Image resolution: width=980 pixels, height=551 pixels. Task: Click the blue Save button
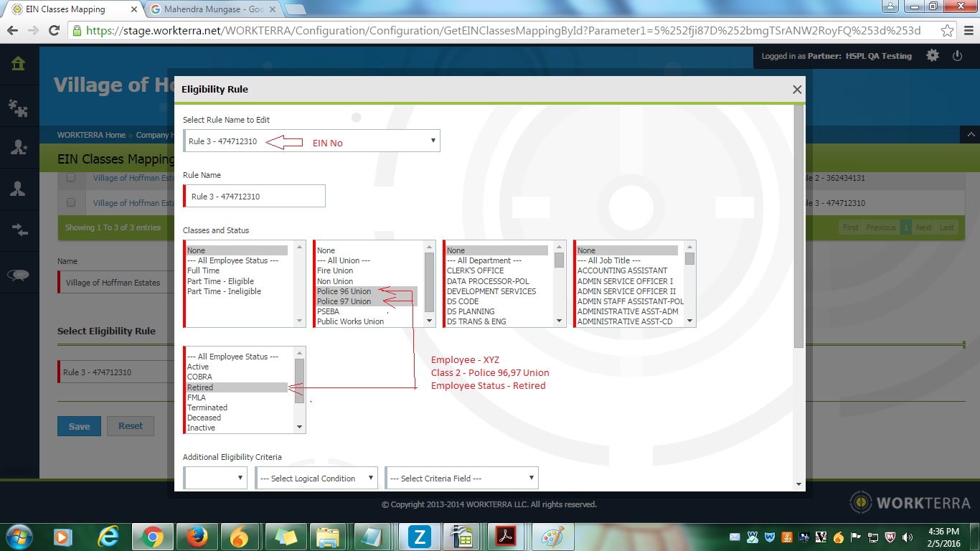point(79,426)
